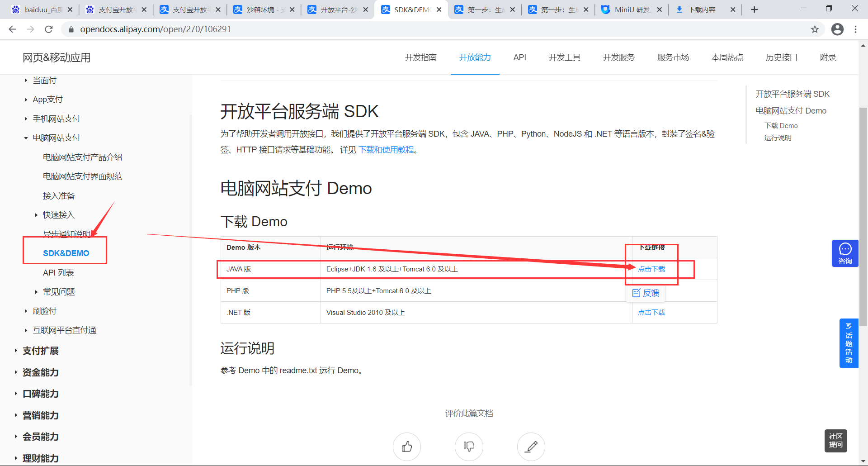Click the pencil edit feedback icon

tap(531, 447)
